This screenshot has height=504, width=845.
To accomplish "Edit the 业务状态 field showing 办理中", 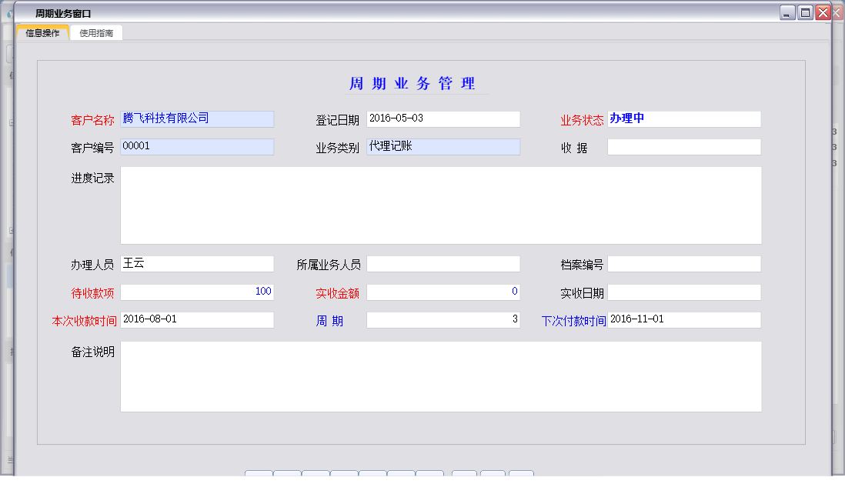I will 683,118.
